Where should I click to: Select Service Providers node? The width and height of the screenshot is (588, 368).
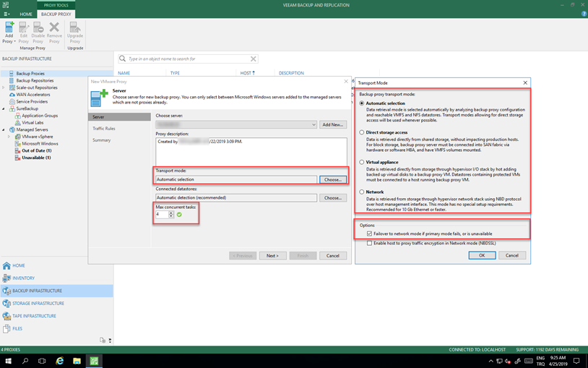[x=32, y=101]
